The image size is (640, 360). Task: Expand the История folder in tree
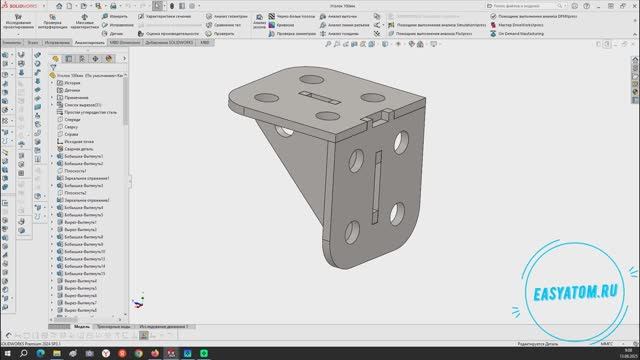point(52,83)
